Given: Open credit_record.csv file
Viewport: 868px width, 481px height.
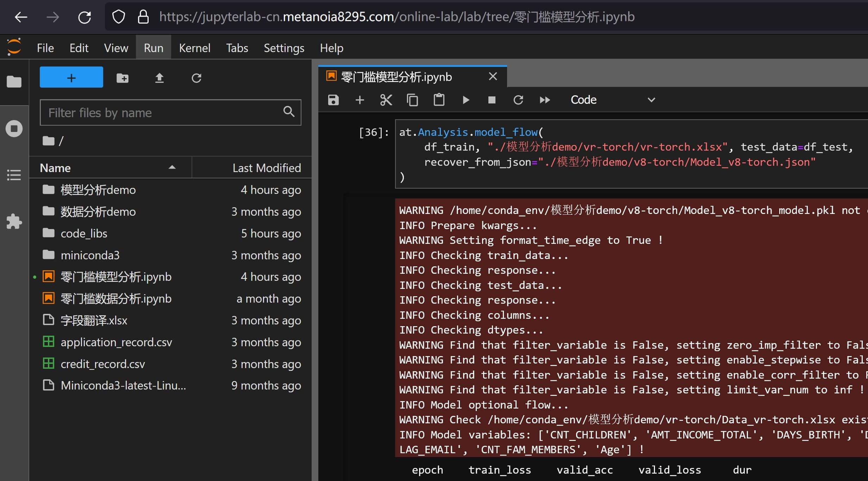Looking at the screenshot, I should tap(102, 364).
